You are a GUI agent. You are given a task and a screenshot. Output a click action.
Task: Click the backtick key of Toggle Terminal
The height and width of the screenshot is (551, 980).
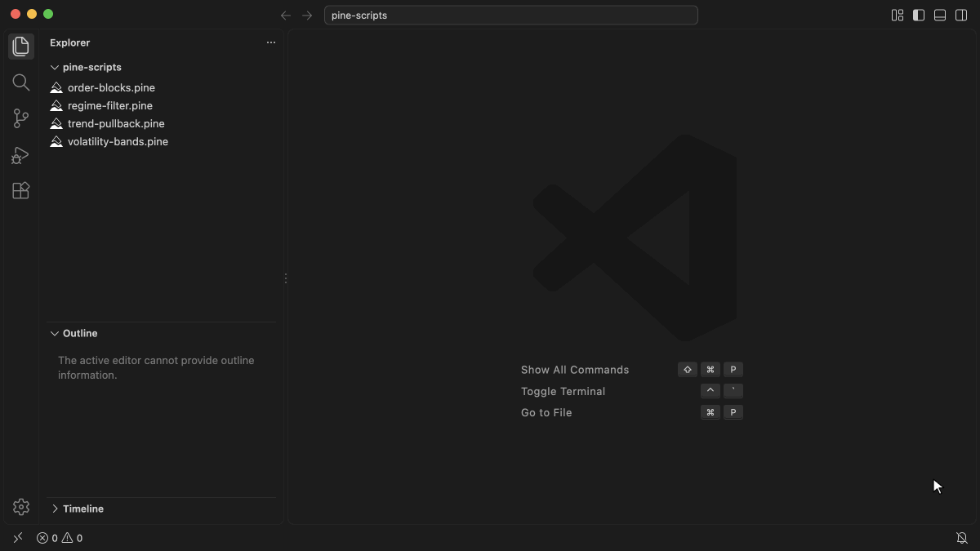733,391
